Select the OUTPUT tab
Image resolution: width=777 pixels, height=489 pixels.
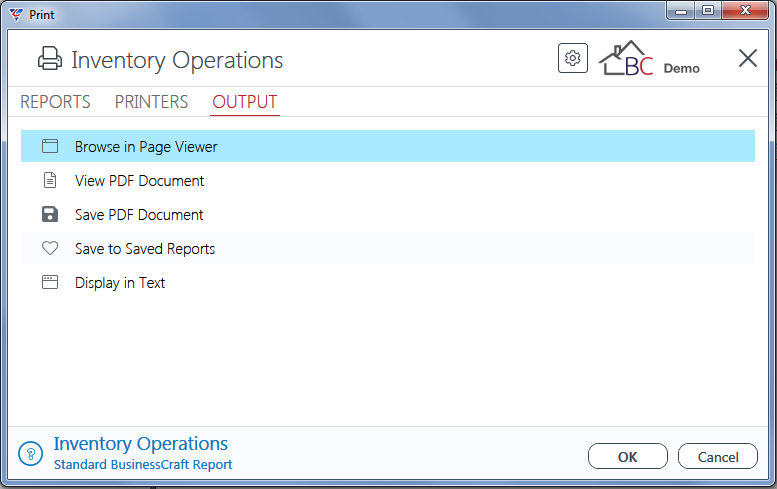pos(245,102)
